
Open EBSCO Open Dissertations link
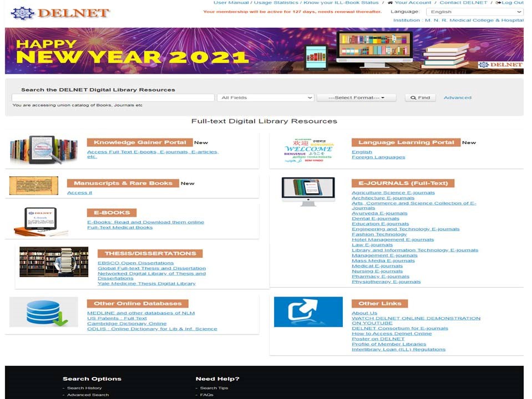pos(136,263)
